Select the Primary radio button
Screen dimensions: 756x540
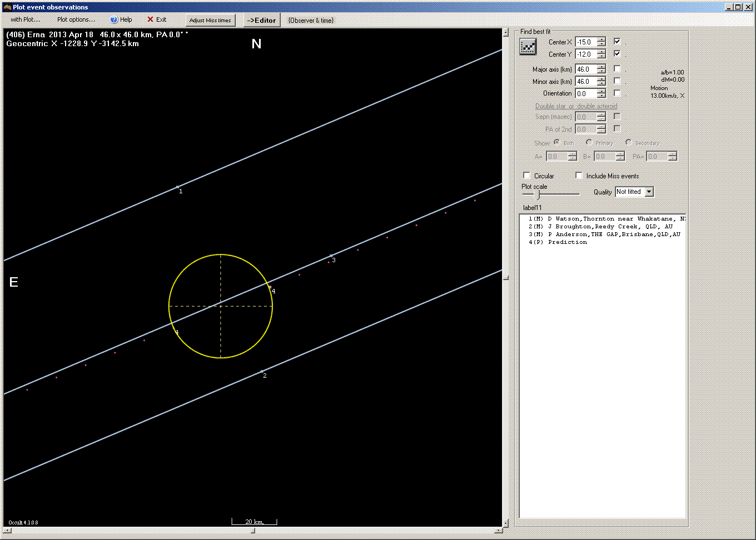click(589, 142)
